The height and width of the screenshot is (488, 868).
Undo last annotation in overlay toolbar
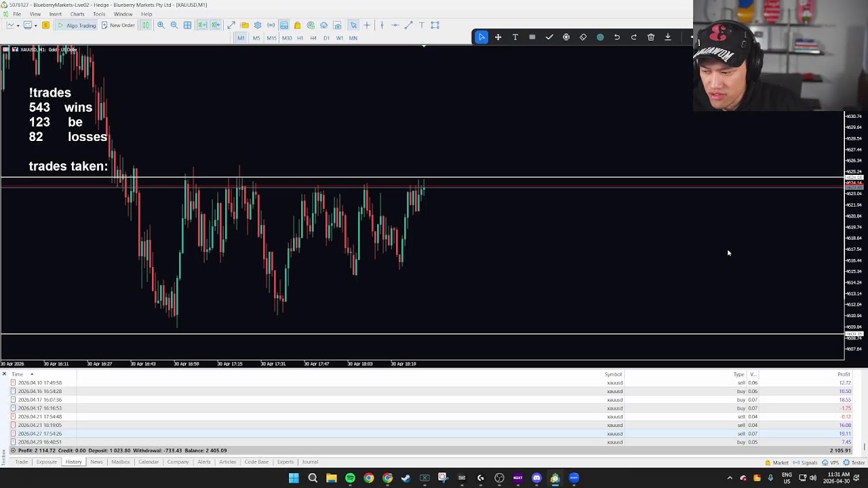(617, 37)
